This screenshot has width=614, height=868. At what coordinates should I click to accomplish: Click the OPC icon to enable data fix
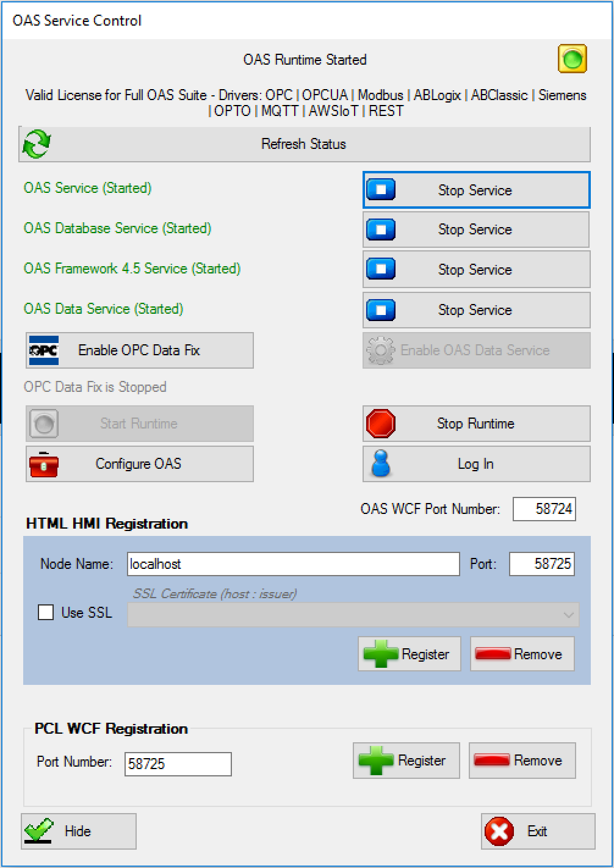point(44,350)
